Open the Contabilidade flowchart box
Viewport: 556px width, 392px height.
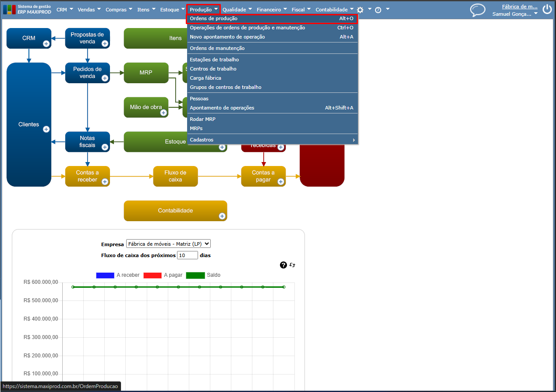[175, 211]
